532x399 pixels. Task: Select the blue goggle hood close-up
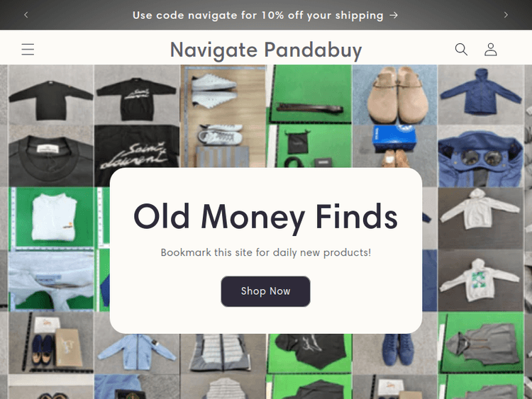(481, 157)
